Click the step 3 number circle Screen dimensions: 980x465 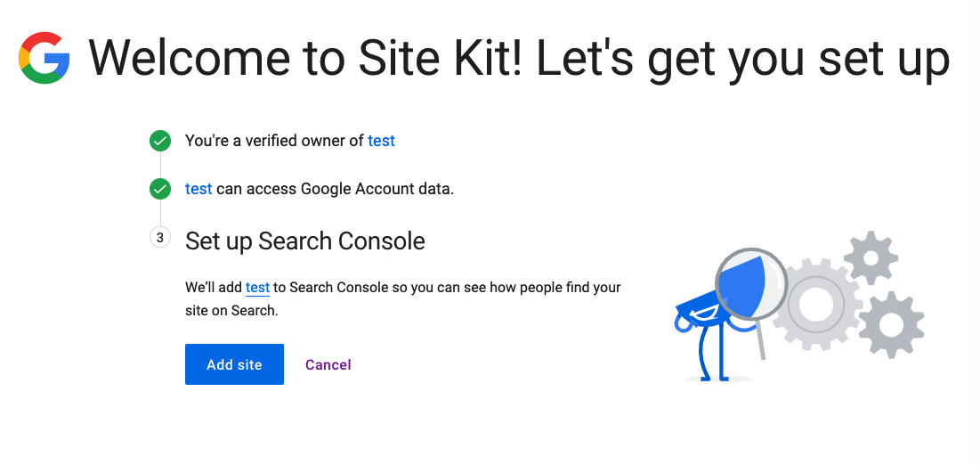[160, 238]
